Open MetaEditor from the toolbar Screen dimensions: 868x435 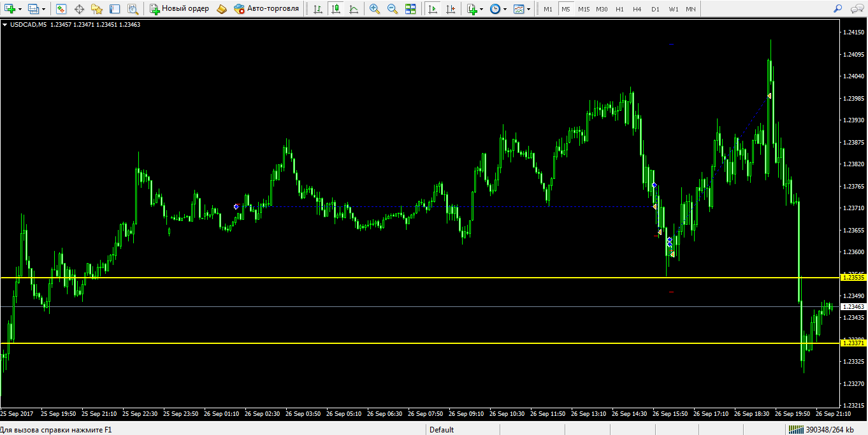pos(221,9)
